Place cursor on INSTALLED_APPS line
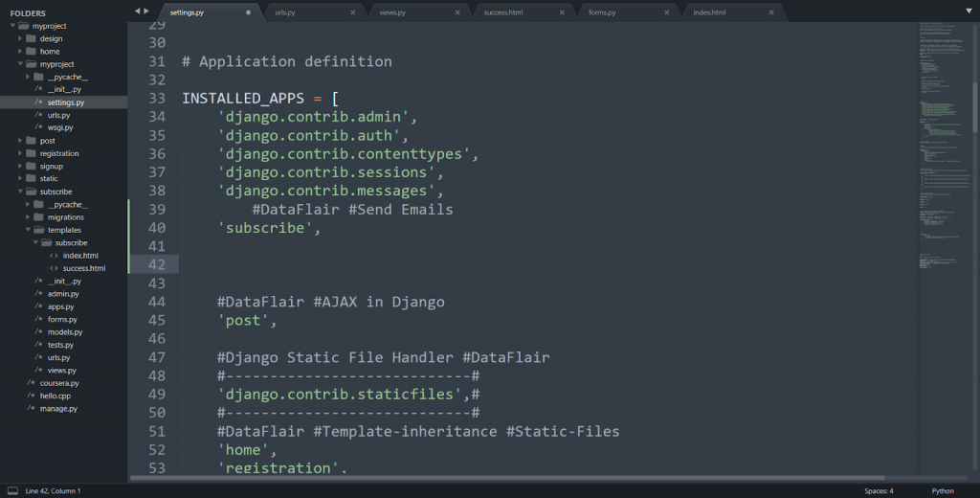 (260, 99)
